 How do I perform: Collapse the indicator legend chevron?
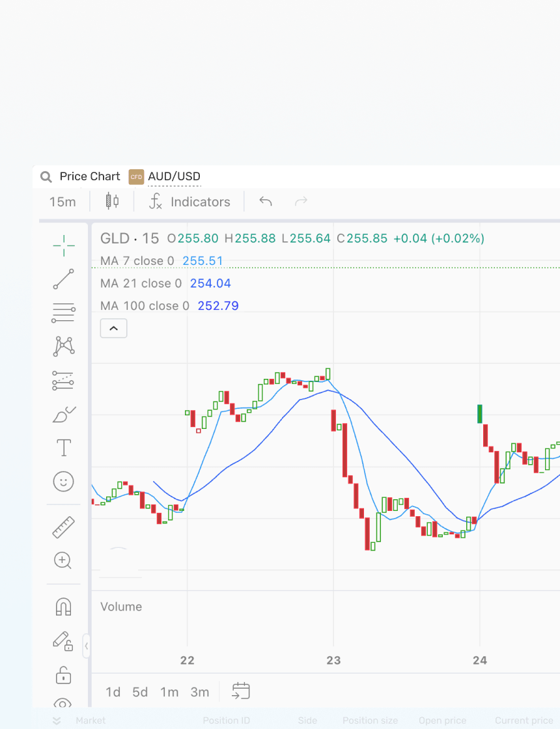pos(113,328)
